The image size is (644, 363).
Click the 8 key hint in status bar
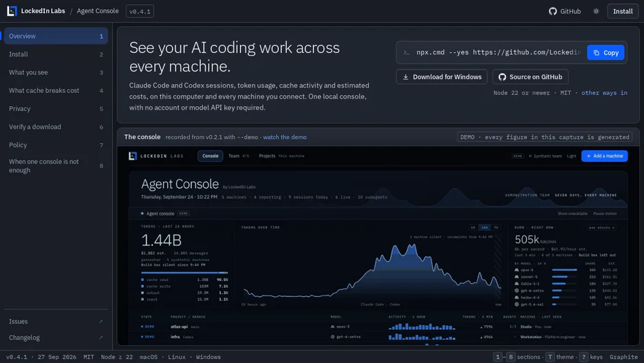(511, 357)
